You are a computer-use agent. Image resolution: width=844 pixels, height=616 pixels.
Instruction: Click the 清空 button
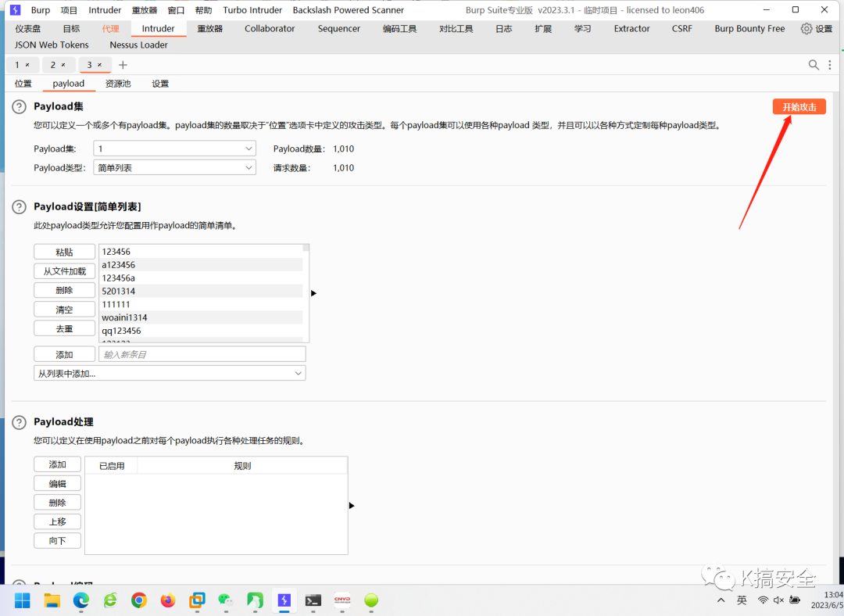(64, 310)
